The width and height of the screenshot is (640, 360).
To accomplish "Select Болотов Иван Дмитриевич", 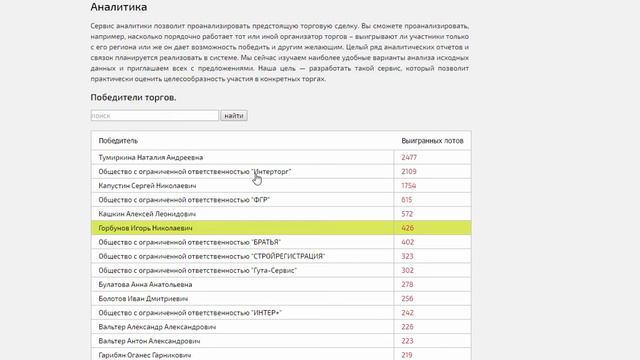I will pyautogui.click(x=143, y=298).
